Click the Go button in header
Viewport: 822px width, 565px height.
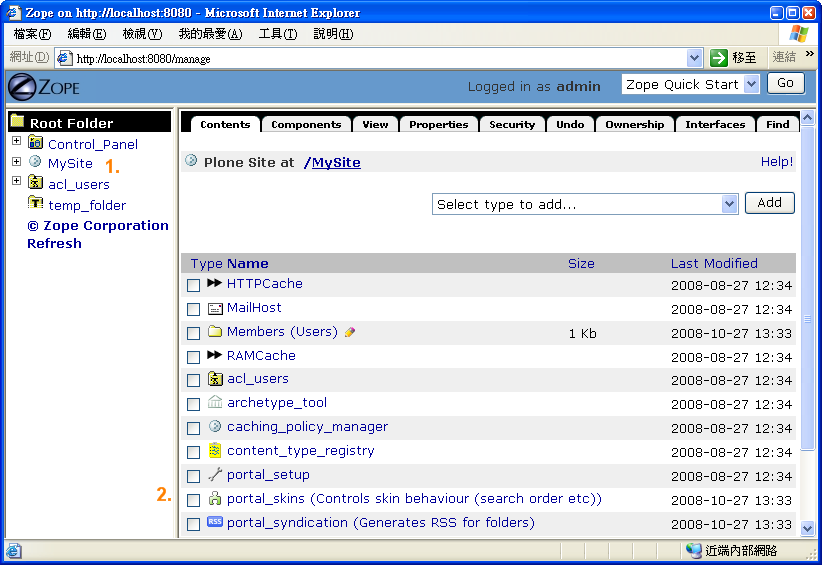[x=785, y=83]
